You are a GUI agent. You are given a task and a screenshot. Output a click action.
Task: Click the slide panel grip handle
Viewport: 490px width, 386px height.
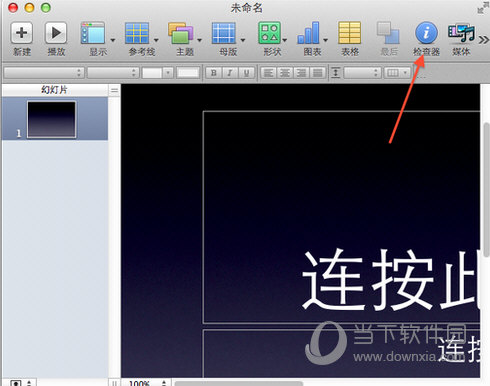click(x=114, y=90)
